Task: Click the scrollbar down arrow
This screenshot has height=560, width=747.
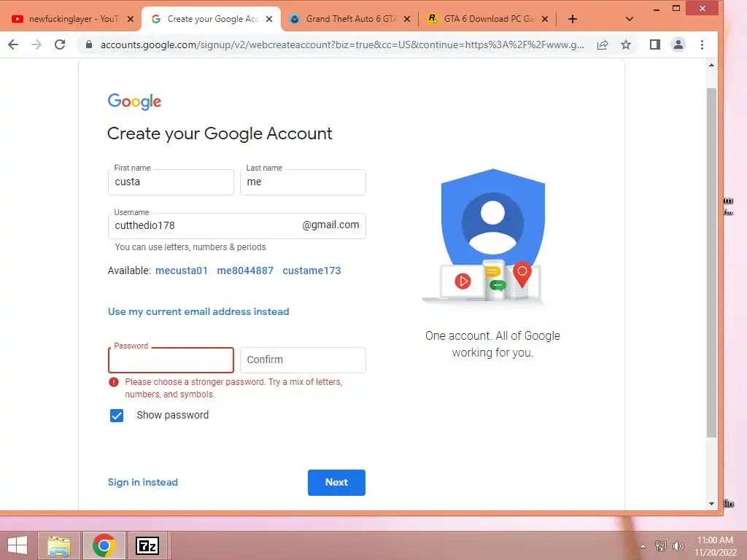Action: tap(711, 503)
